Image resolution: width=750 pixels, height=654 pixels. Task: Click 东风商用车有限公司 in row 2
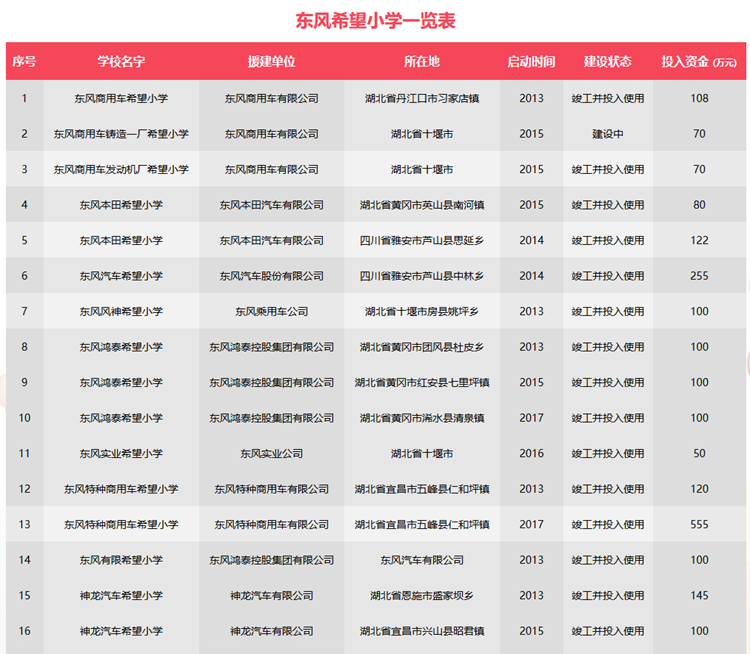click(x=272, y=134)
